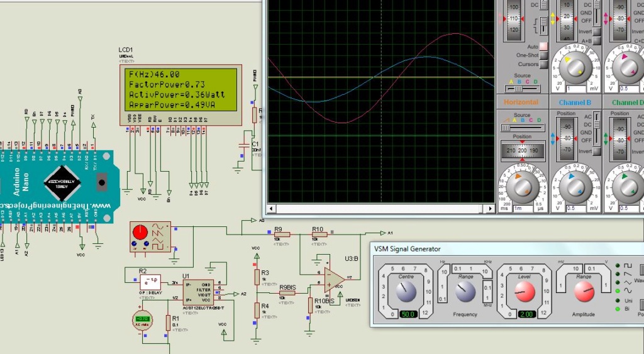The width and height of the screenshot is (644, 354).
Task: Click the square waveform LED indicator
Action: tap(618, 265)
